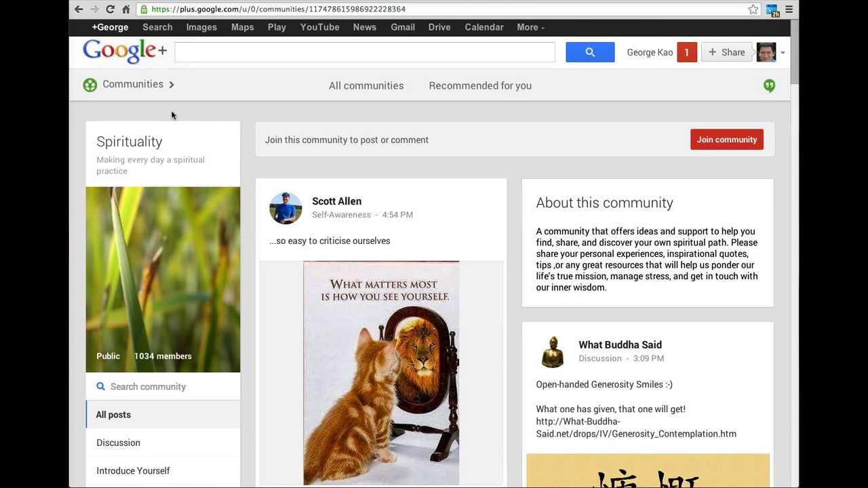Click the Search community magnifier icon

(101, 386)
